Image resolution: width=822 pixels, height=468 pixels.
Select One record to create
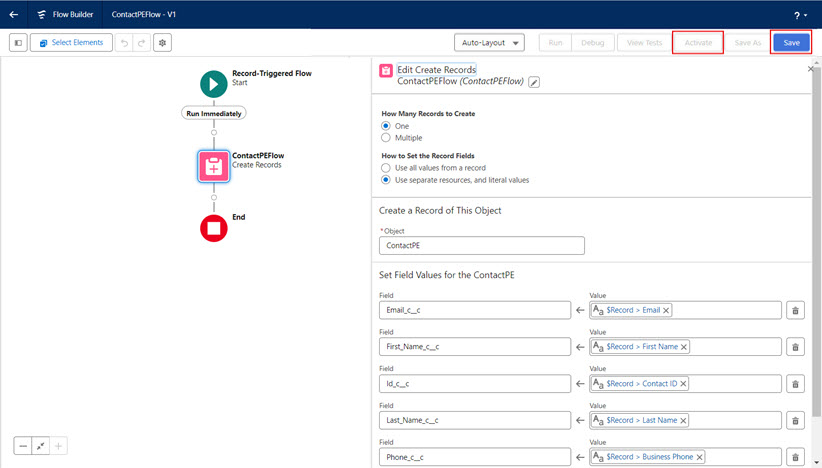click(386, 126)
